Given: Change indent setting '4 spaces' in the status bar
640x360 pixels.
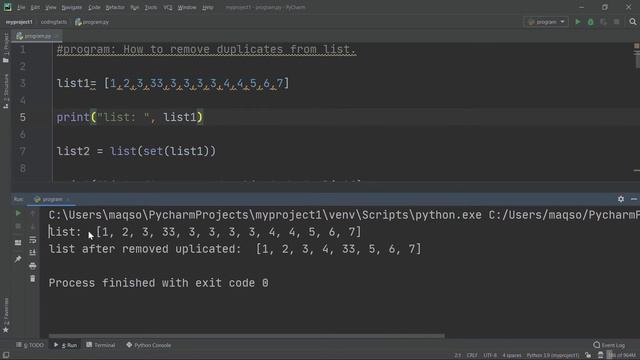Looking at the screenshot, I should (511, 355).
